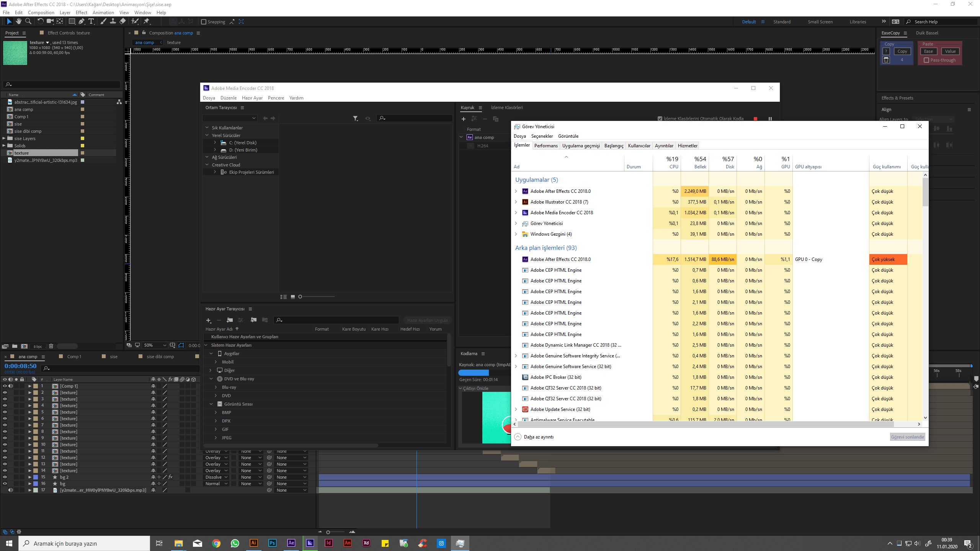Select the Zoom magnifier tool
This screenshot has width=980, height=551.
[x=28, y=21]
